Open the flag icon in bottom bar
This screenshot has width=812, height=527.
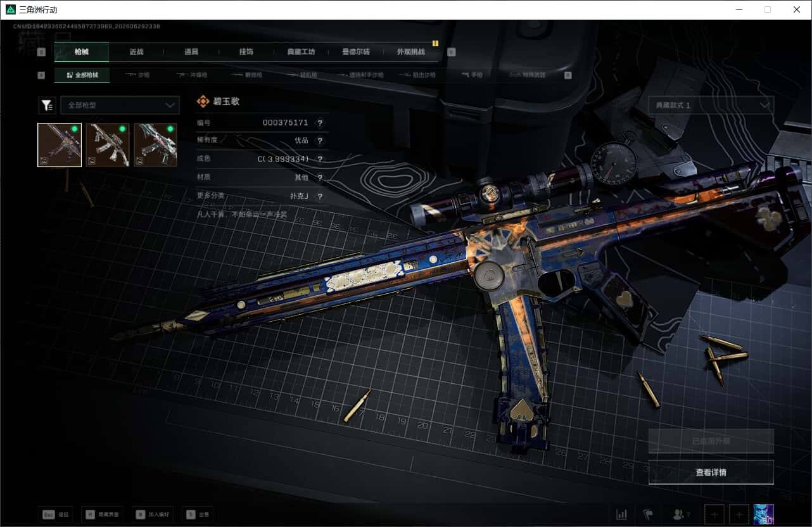pos(648,514)
